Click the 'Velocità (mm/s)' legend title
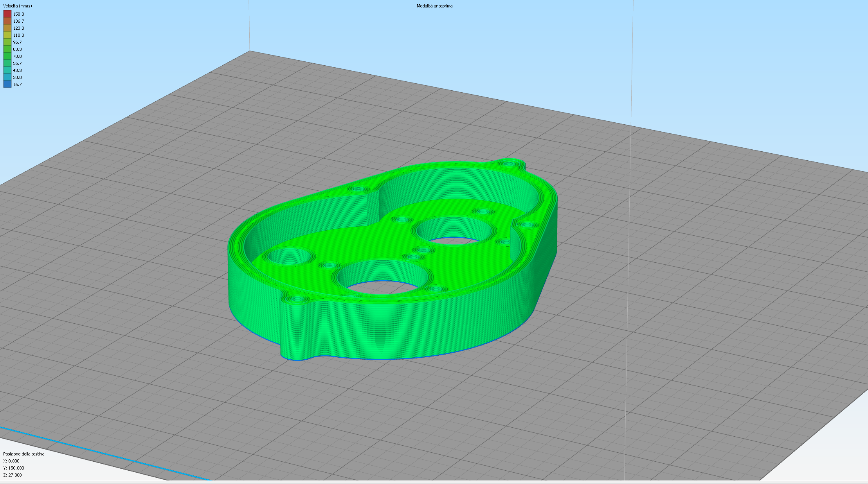The height and width of the screenshot is (484, 868). pyautogui.click(x=18, y=6)
